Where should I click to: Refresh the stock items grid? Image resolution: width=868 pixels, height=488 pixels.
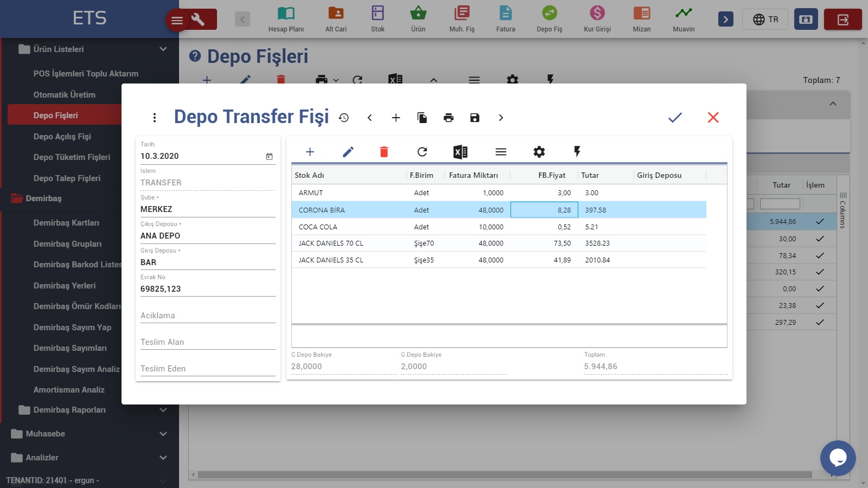coord(422,152)
